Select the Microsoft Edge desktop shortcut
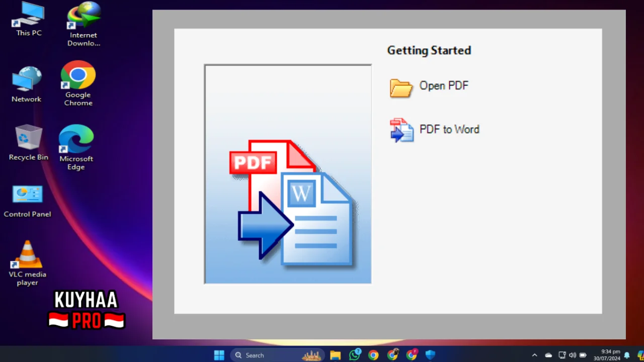The height and width of the screenshot is (362, 644). tap(76, 147)
